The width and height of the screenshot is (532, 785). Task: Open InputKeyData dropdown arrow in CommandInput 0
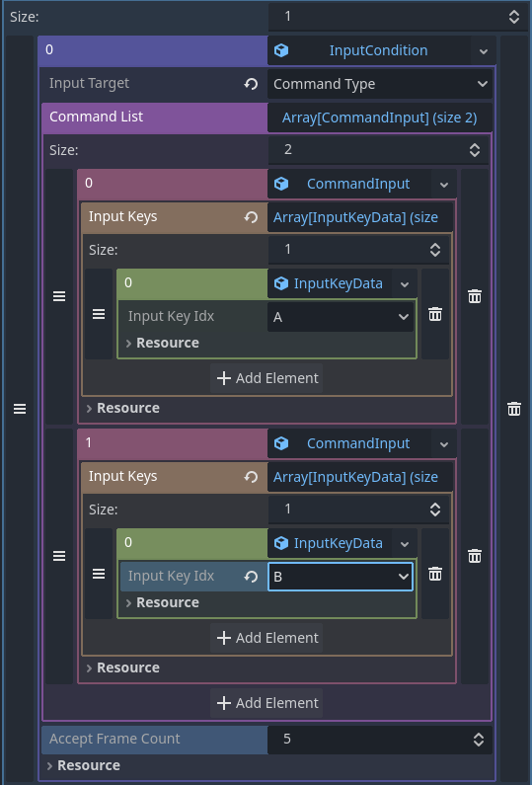point(405,283)
